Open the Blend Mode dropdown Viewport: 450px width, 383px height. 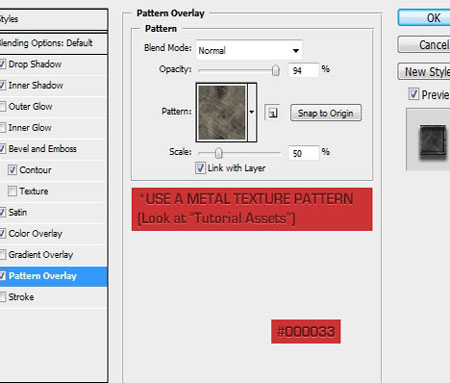pos(249,50)
